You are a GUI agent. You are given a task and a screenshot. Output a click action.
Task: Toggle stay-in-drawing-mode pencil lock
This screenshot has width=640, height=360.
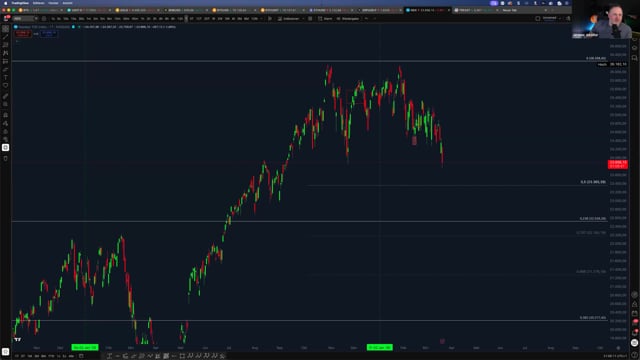5,123
